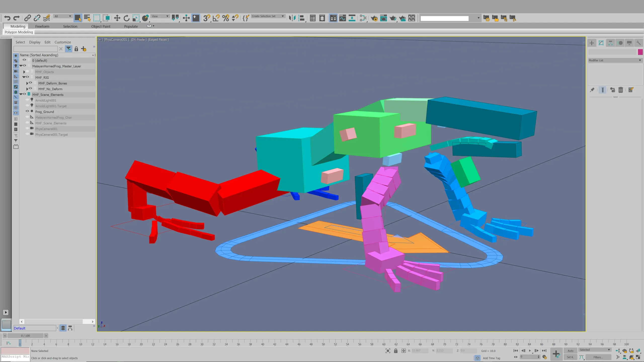This screenshot has width=644, height=362.
Task: Open the Populate ribbon tab
Action: (131, 26)
